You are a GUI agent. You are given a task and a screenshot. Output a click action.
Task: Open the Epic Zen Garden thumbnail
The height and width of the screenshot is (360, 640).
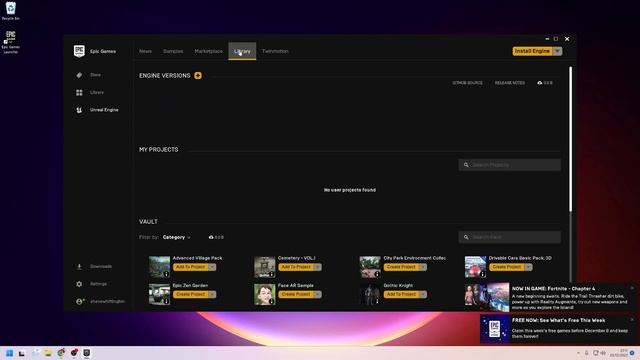[x=159, y=294]
